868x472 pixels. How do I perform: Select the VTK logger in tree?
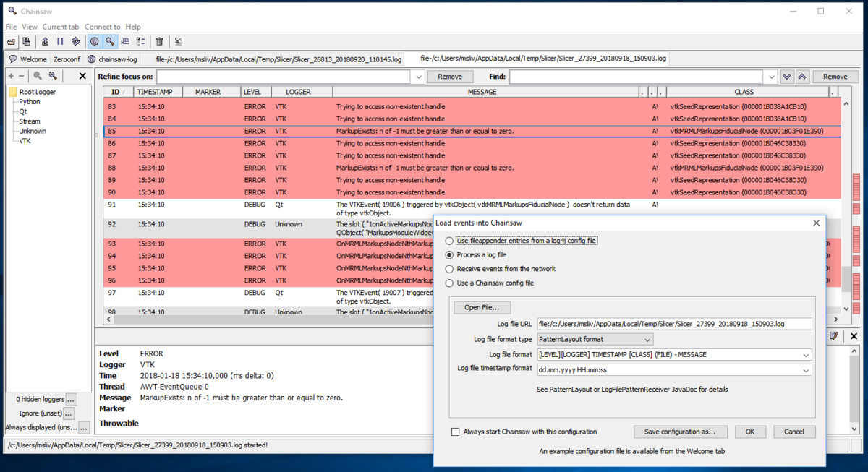pyautogui.click(x=25, y=141)
